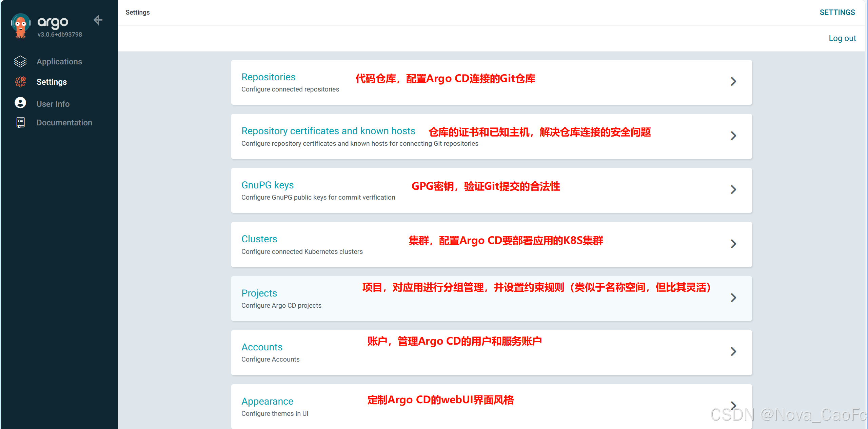The width and height of the screenshot is (868, 429).
Task: Click the argo wordmark text
Action: 53,22
